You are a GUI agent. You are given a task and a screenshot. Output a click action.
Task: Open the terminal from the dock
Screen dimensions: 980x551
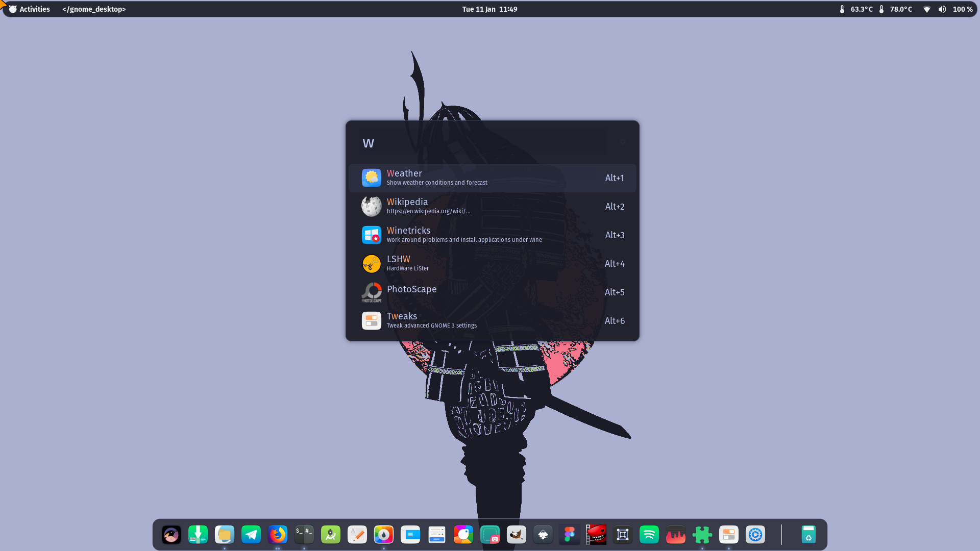click(x=304, y=535)
